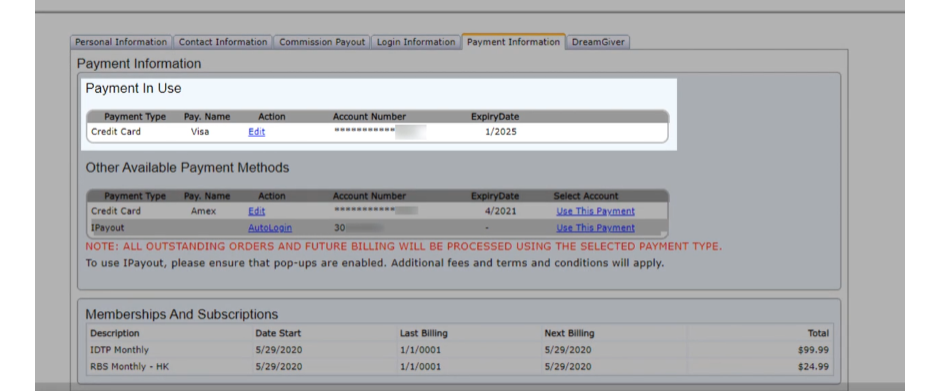The image size is (939, 391).
Task: Select the RBS Monthly - HK row
Action: tap(459, 366)
